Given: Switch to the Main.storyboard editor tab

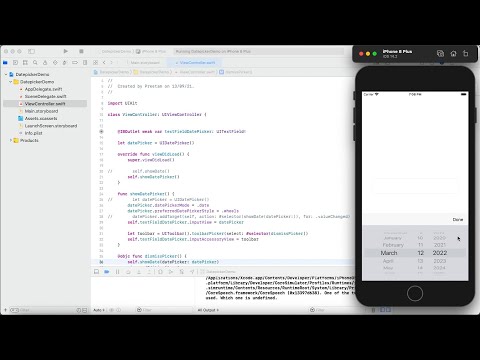Looking at the screenshot, I should pos(145,63).
